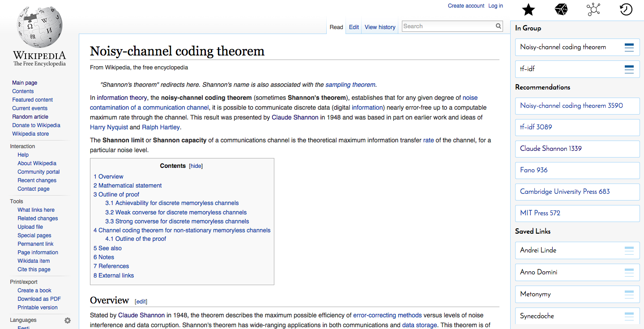Open Random article link
The image size is (644, 329).
point(30,117)
